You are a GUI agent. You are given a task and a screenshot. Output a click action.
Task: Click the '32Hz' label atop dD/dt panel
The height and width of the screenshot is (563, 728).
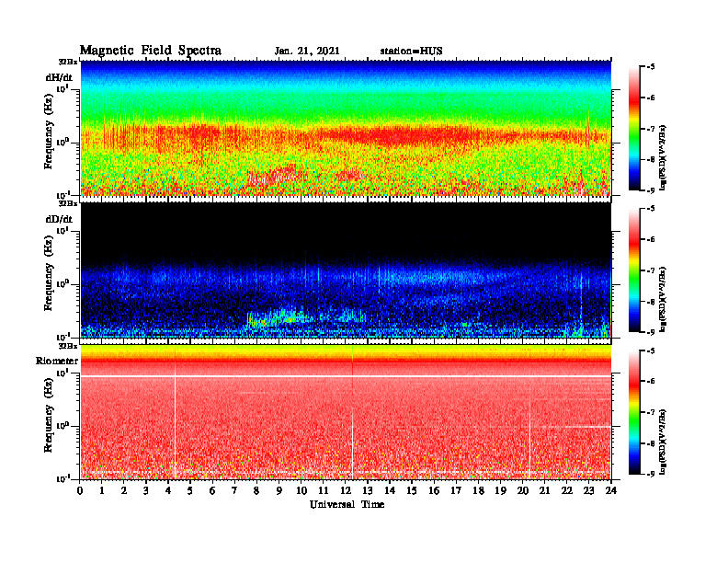[68, 203]
